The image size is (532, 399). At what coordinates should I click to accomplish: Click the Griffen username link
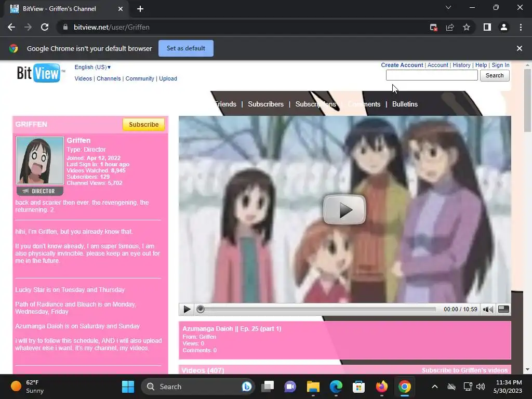point(78,140)
